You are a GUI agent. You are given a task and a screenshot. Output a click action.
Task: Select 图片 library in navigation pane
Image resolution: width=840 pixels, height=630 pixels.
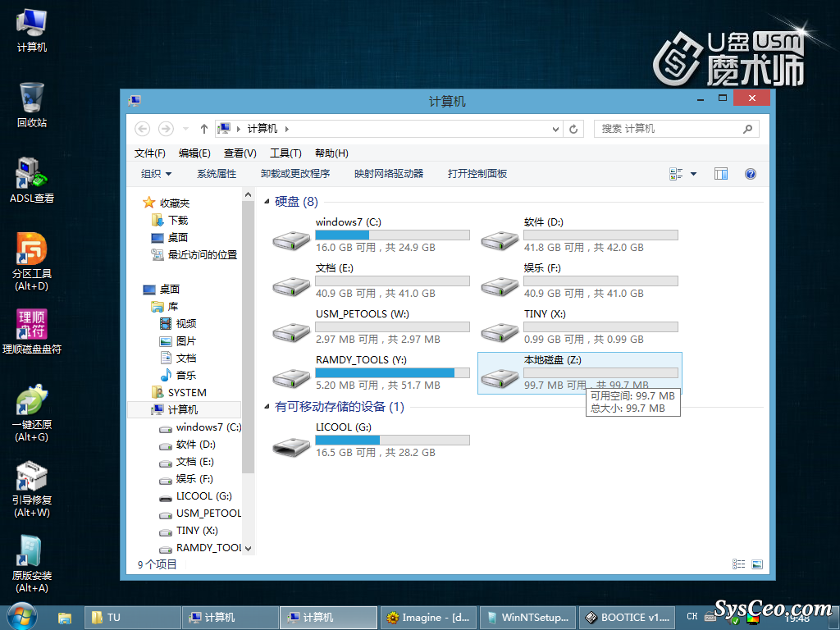[178, 340]
